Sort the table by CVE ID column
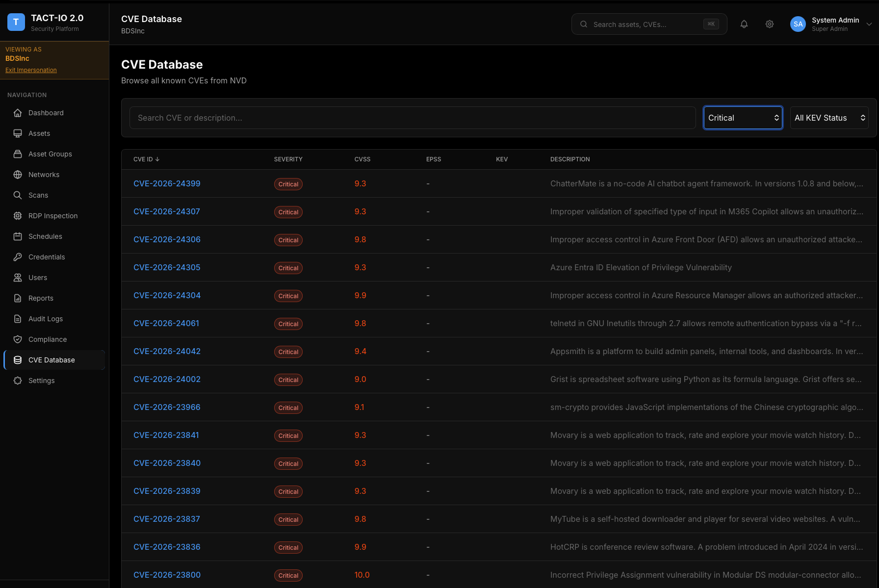879x588 pixels. pyautogui.click(x=145, y=159)
